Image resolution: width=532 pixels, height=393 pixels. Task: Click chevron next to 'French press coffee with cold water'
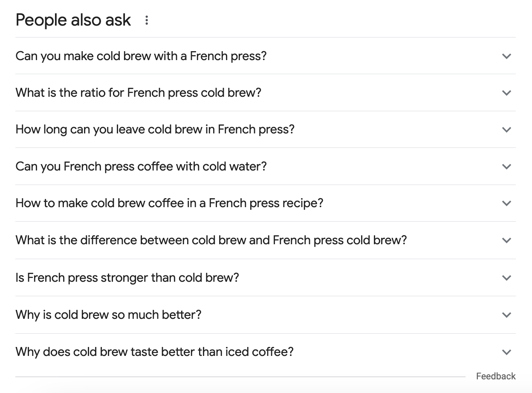(x=506, y=167)
